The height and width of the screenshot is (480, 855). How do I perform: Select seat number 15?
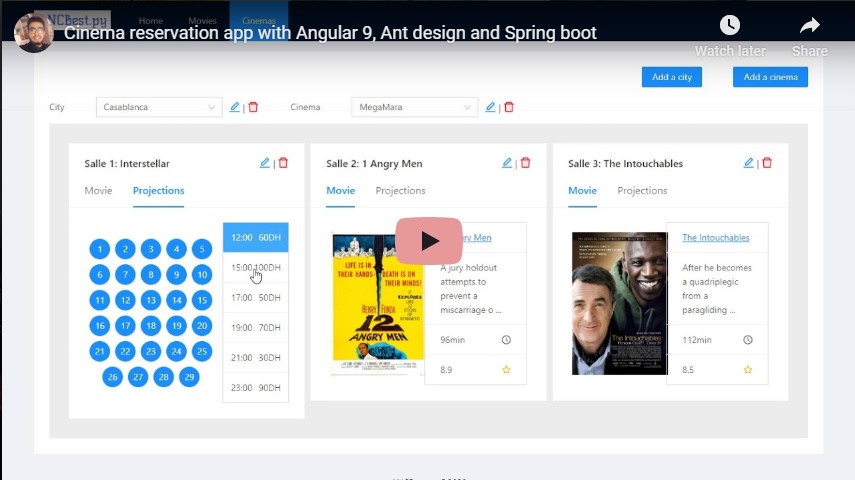coord(202,300)
